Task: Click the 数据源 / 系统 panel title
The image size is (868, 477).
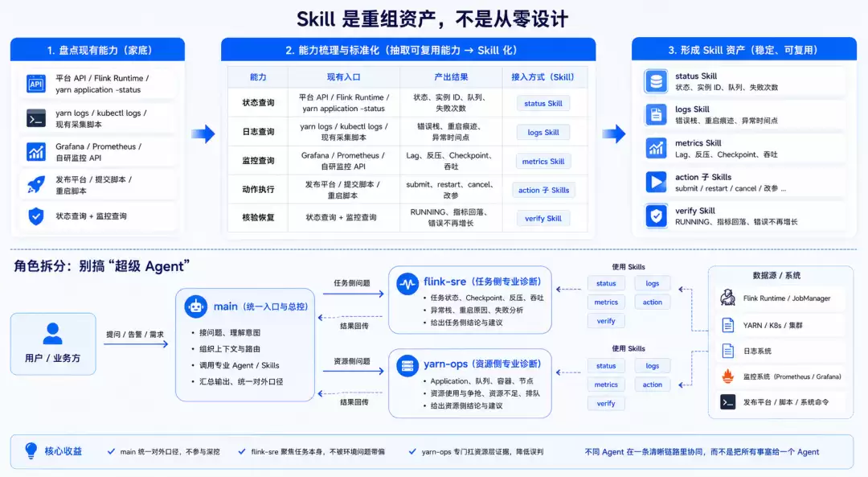Action: 776,275
